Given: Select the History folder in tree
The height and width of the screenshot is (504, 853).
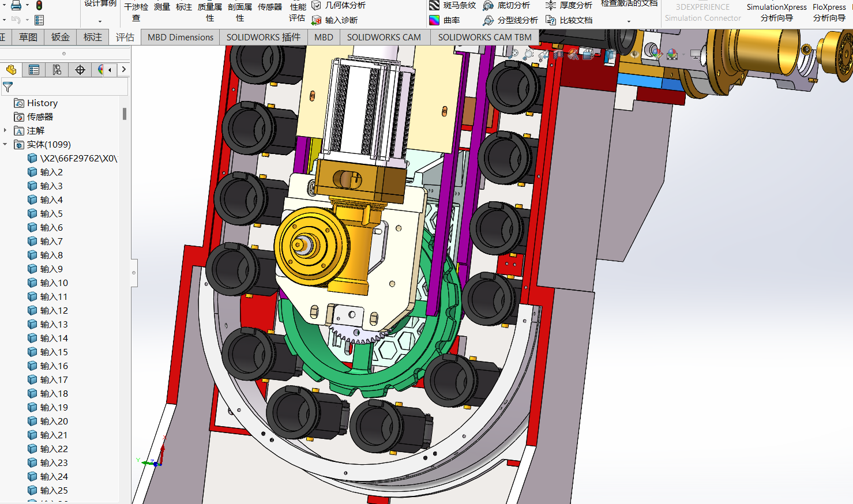Looking at the screenshot, I should [x=36, y=103].
